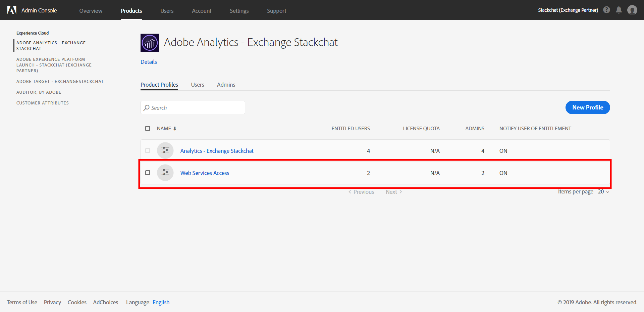Click the Adobe Analytics product icon

[150, 43]
